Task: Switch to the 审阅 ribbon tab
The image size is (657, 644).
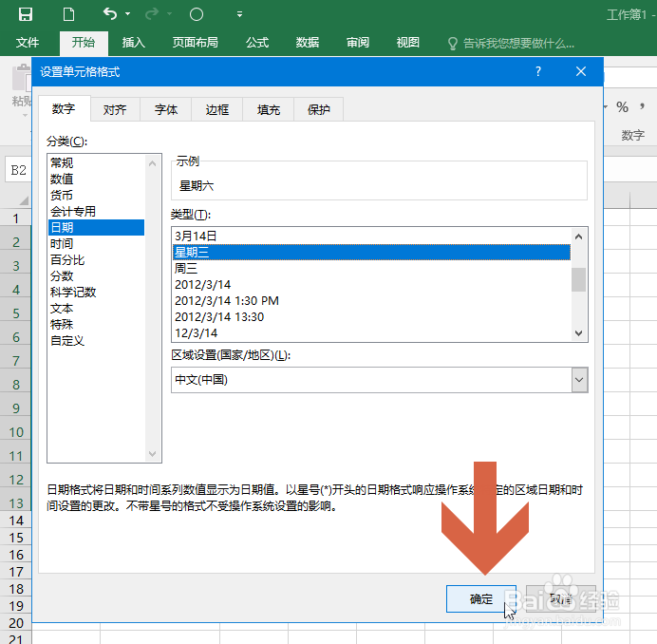Action: pyautogui.click(x=357, y=43)
